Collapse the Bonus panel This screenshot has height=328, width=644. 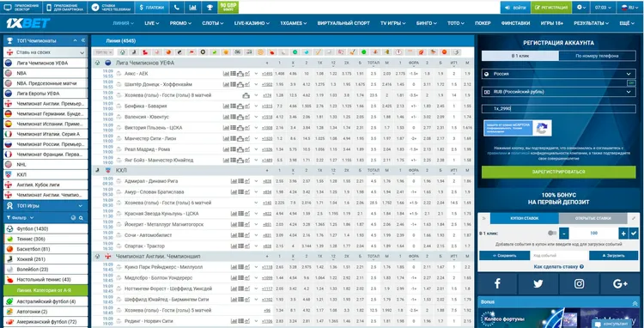click(x=635, y=302)
